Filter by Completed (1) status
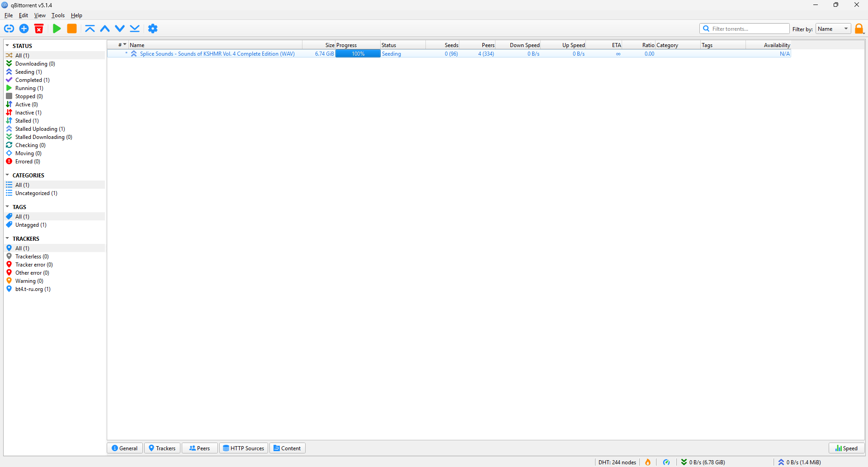 [33, 80]
